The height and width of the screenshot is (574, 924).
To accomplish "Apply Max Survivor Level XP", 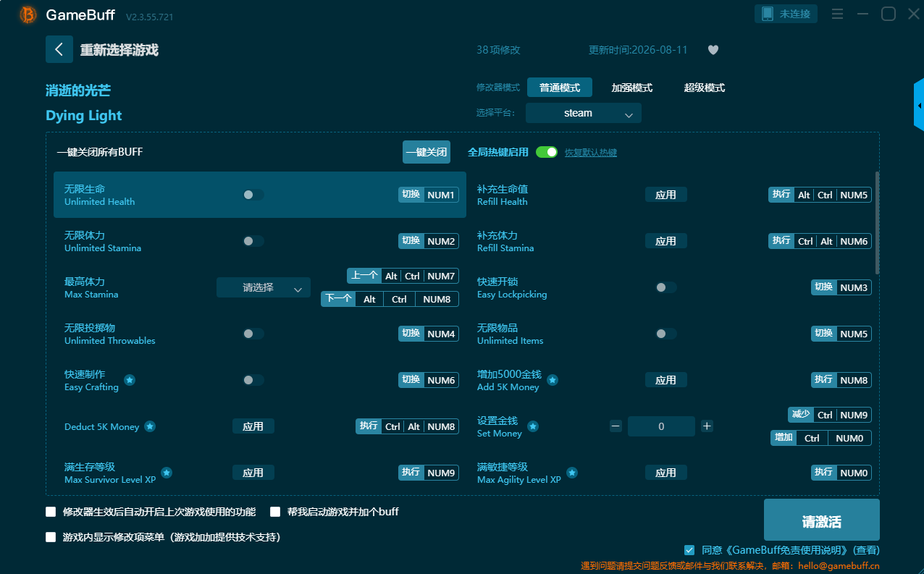I will tap(253, 473).
